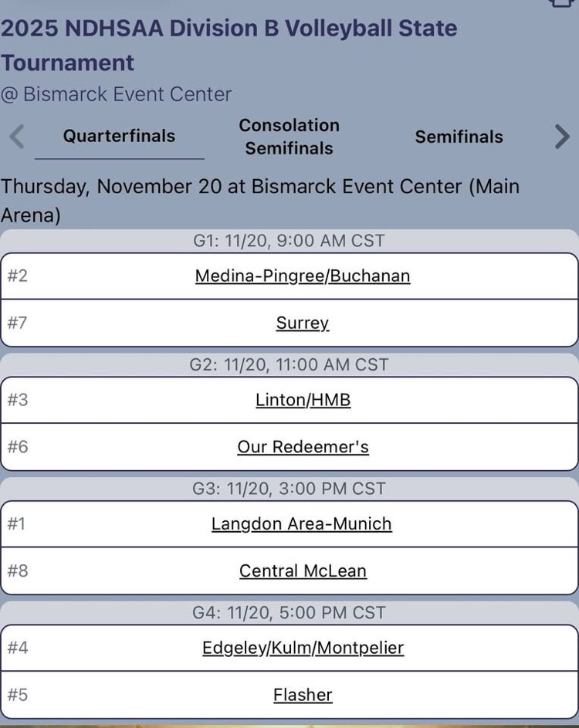
Task: Open the Central McLean team link
Action: tap(303, 571)
